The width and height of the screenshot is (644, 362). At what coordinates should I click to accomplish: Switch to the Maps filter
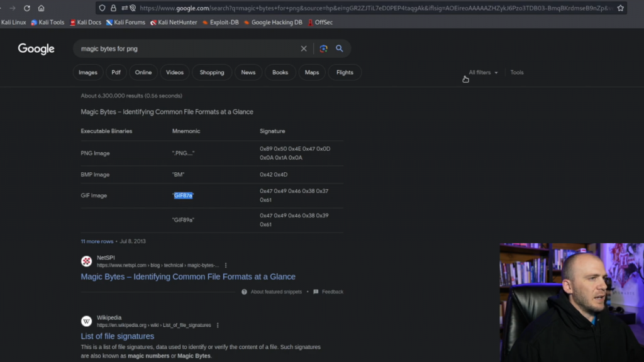click(x=312, y=72)
